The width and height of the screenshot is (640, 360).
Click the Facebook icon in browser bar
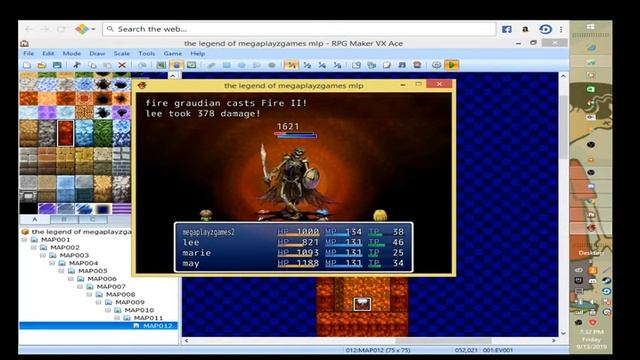pos(507,29)
